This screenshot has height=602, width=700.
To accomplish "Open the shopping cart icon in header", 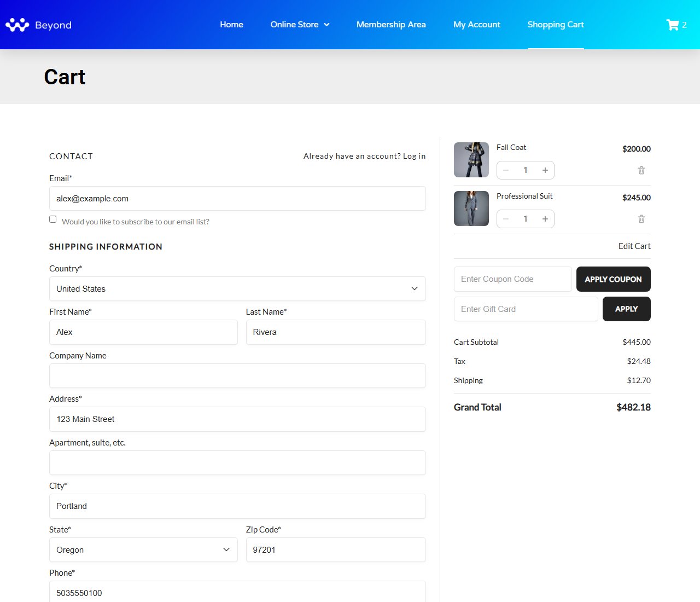I will 672,25.
